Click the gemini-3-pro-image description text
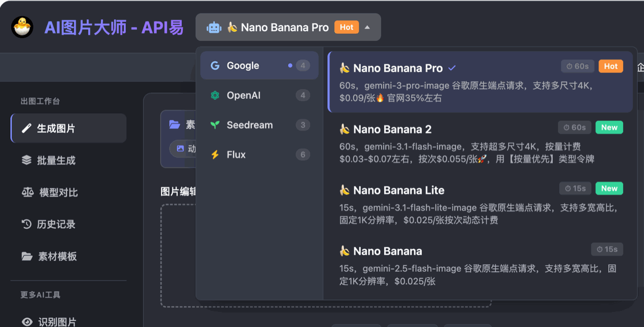 466,92
